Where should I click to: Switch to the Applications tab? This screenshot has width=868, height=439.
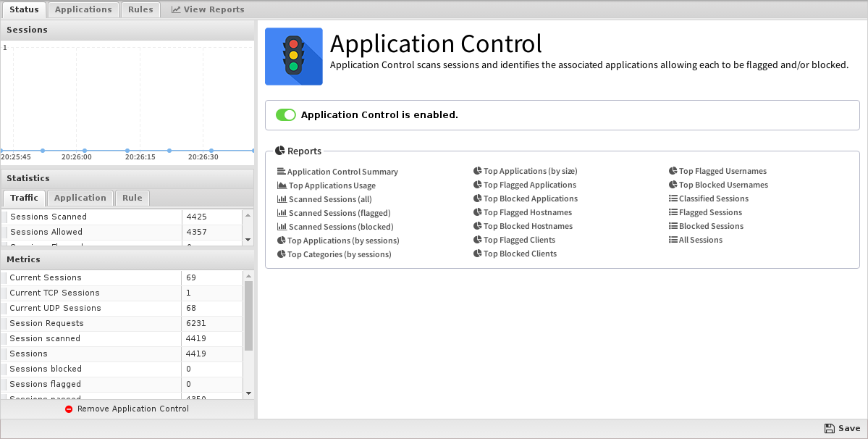pyautogui.click(x=83, y=9)
